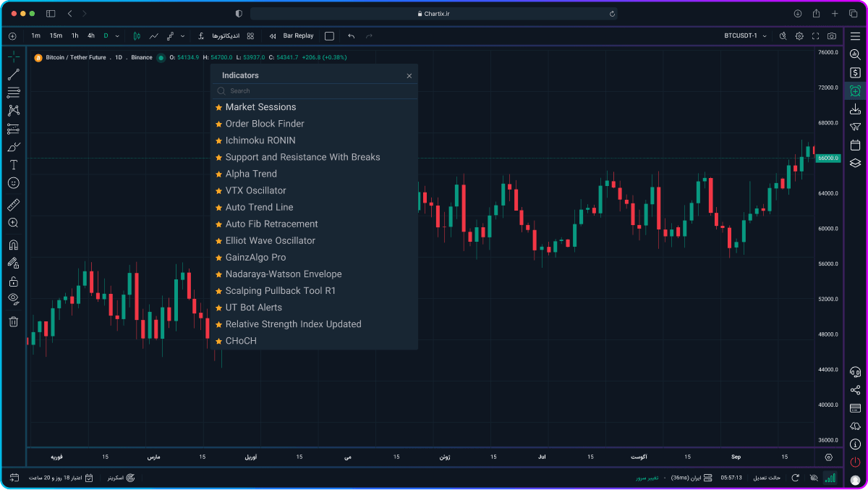Click the indicator search field
The image size is (868, 490).
coord(314,91)
